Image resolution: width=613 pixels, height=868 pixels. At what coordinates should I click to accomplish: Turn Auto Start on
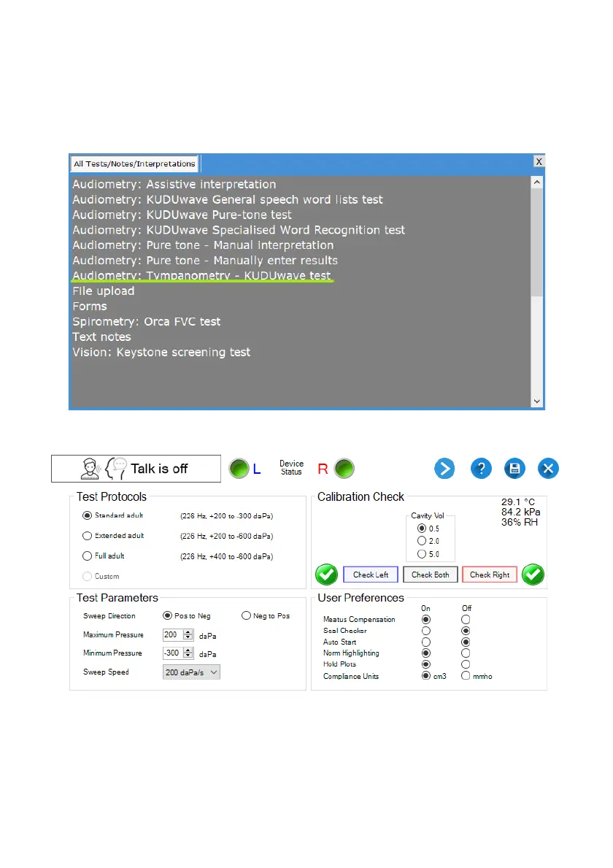(x=426, y=642)
